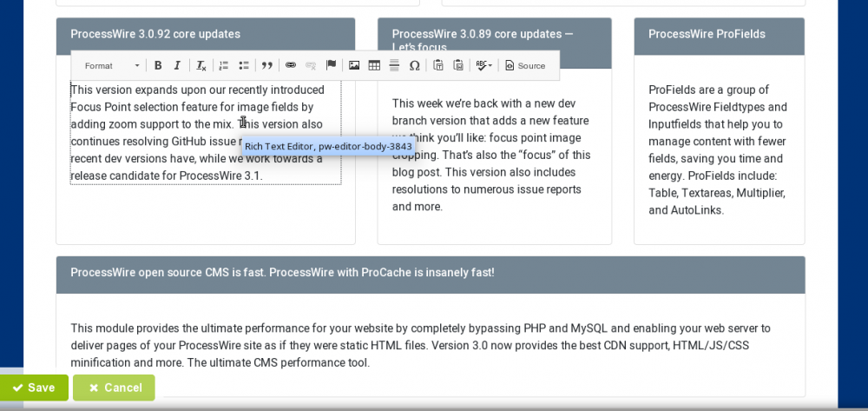Insert an image via toolbar
The height and width of the screenshot is (411, 868).
point(354,66)
